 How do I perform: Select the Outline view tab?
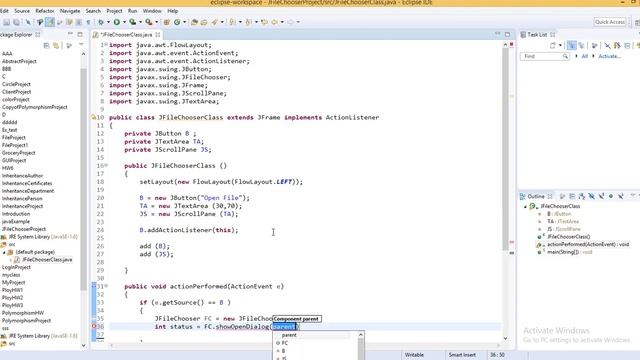pos(536,196)
